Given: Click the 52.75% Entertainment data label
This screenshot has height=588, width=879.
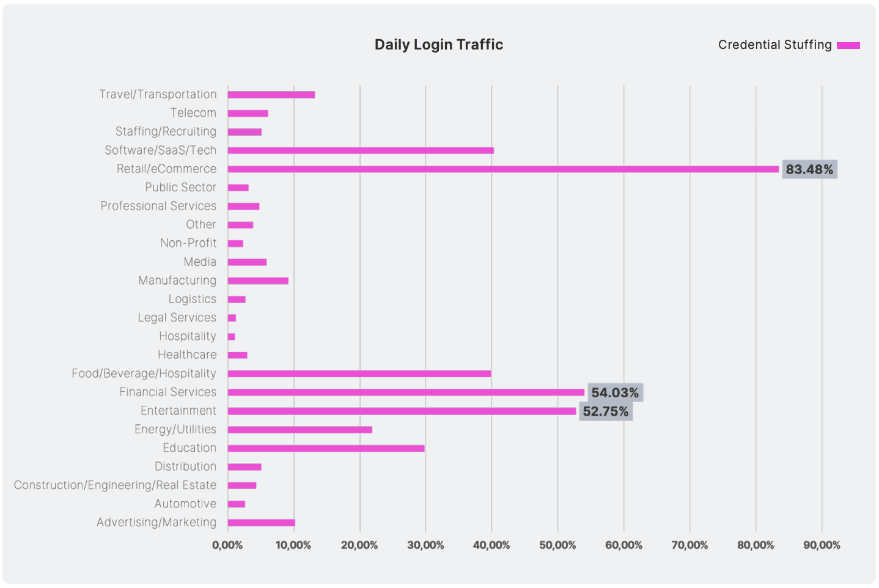Looking at the screenshot, I should pyautogui.click(x=605, y=411).
